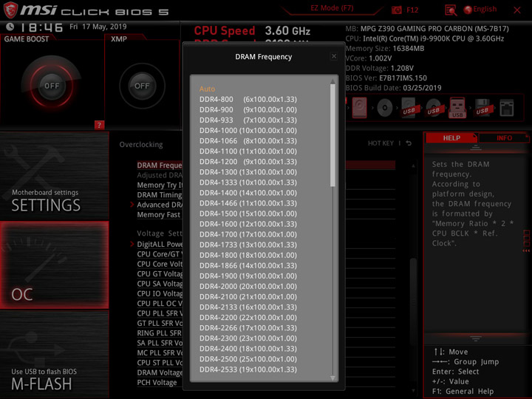This screenshot has width=532, height=399.
Task: Select DDR4-933 frequency option
Action: pos(248,120)
